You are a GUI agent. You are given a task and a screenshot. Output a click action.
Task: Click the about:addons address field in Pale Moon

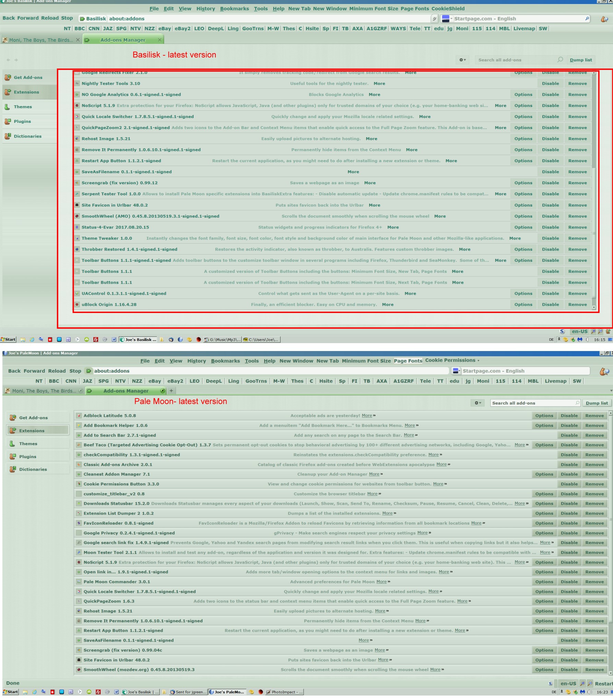pos(267,371)
